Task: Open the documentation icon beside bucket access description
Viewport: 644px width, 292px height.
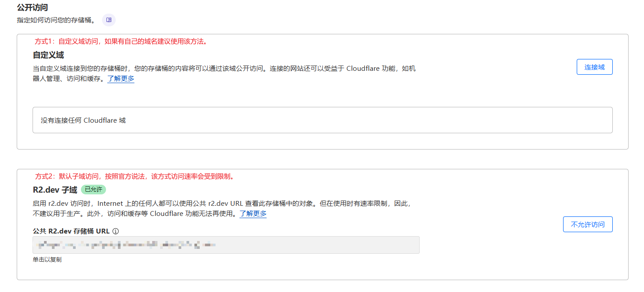Action: tap(109, 20)
